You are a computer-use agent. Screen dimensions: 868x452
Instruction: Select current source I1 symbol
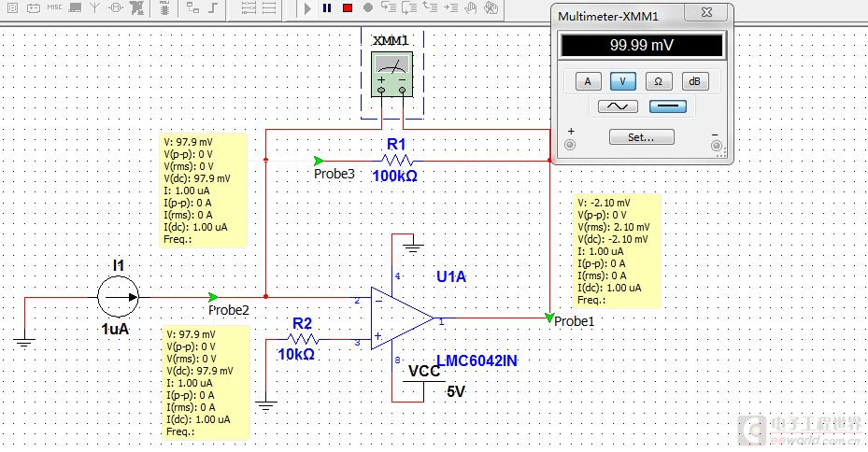pos(118,297)
